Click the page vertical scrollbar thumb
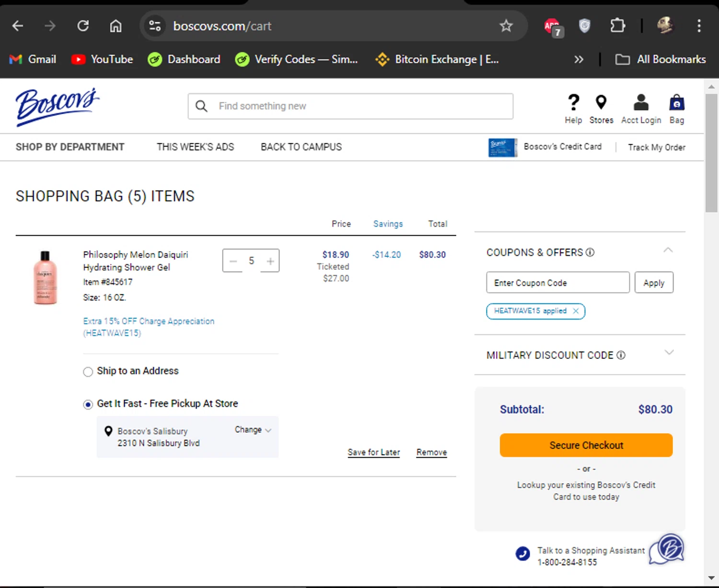The height and width of the screenshot is (588, 719). coord(711,153)
